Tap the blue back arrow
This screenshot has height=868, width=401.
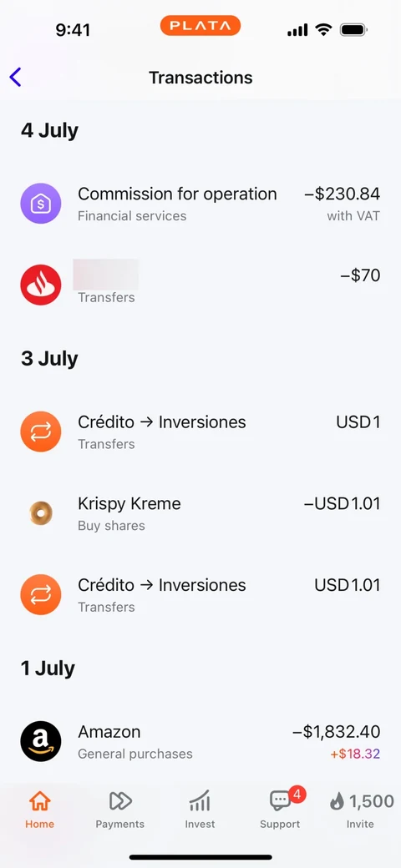point(16,78)
